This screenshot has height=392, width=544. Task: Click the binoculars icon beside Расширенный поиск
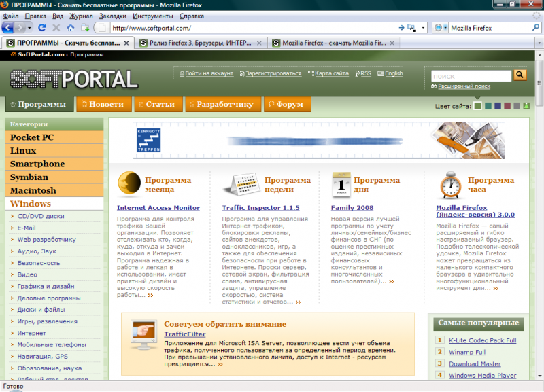[x=434, y=86]
